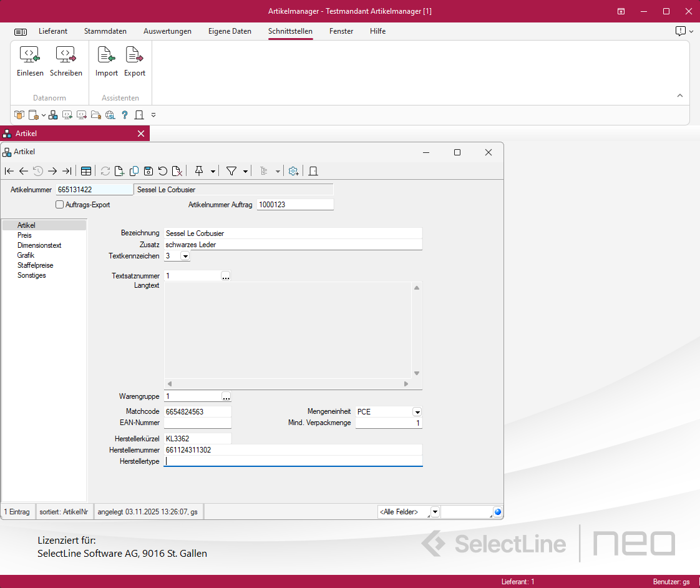The height and width of the screenshot is (588, 700).
Task: Click the blue help question mark icon
Action: tap(125, 115)
